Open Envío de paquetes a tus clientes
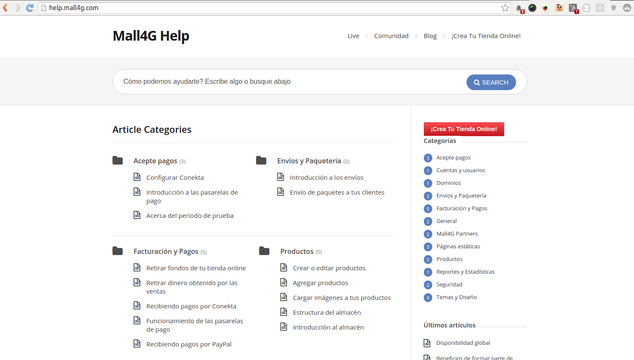The image size is (634, 360). pyautogui.click(x=337, y=193)
